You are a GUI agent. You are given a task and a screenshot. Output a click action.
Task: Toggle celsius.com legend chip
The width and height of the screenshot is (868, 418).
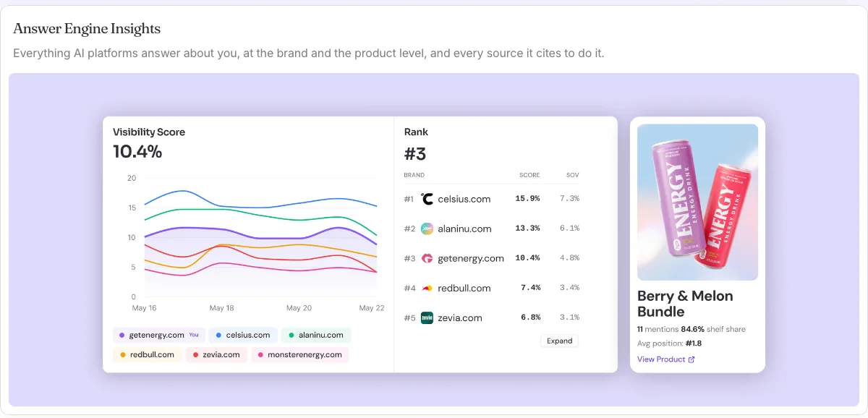243,335
